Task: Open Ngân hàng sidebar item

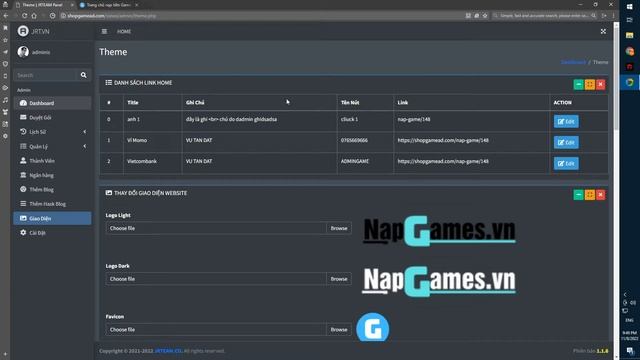Action: (52, 175)
